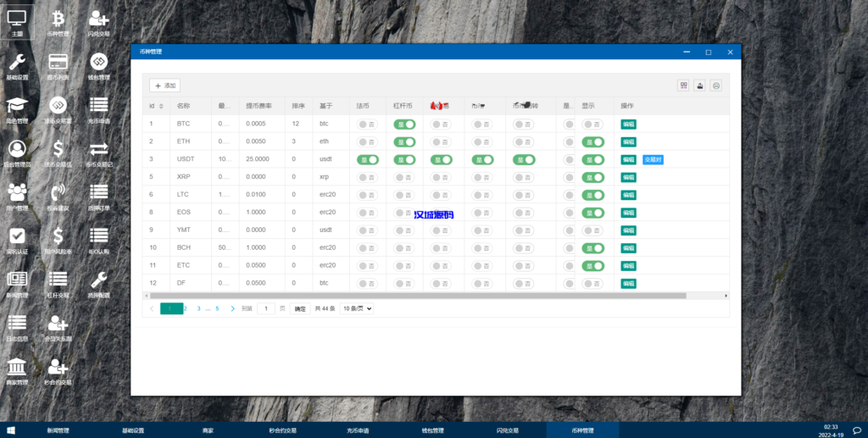Switch to 基础设置 tab in taskbar
Image resolution: width=868 pixels, height=438 pixels.
tap(133, 430)
